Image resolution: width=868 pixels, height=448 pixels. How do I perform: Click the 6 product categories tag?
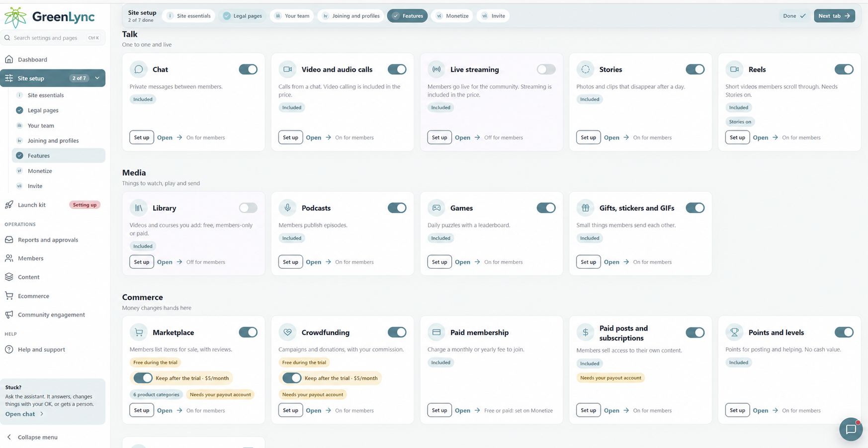point(156,394)
